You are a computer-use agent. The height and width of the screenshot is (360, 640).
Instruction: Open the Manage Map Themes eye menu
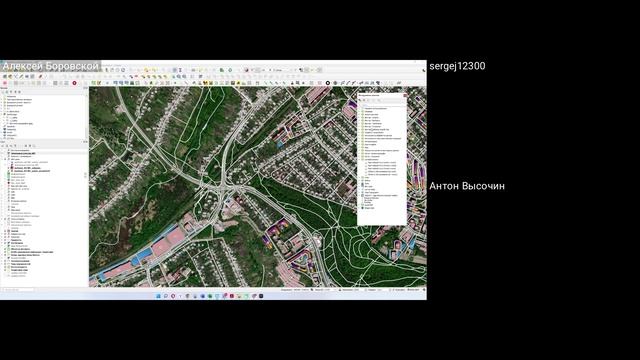click(x=11, y=146)
